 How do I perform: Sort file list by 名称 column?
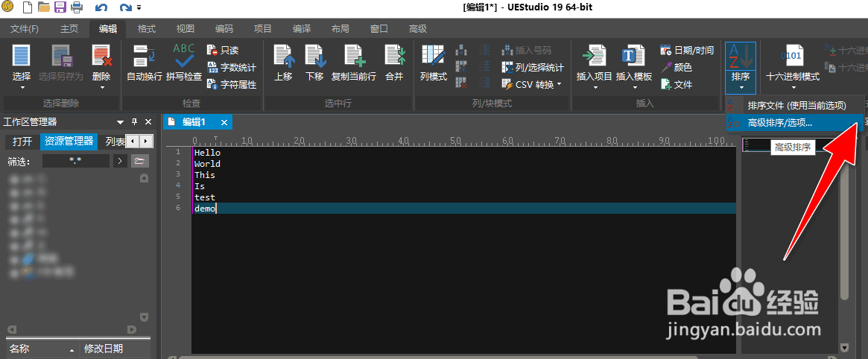[x=42, y=349]
